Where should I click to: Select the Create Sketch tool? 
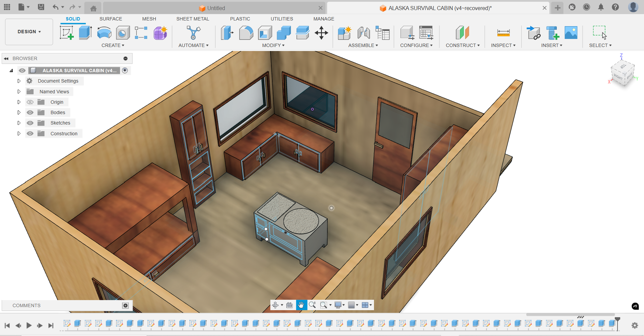(x=66, y=33)
